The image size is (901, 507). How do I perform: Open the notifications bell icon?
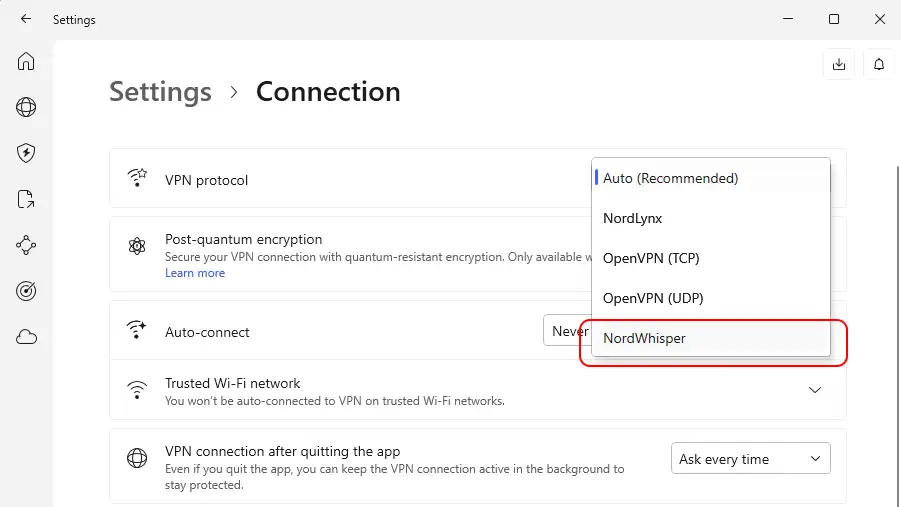coord(879,64)
